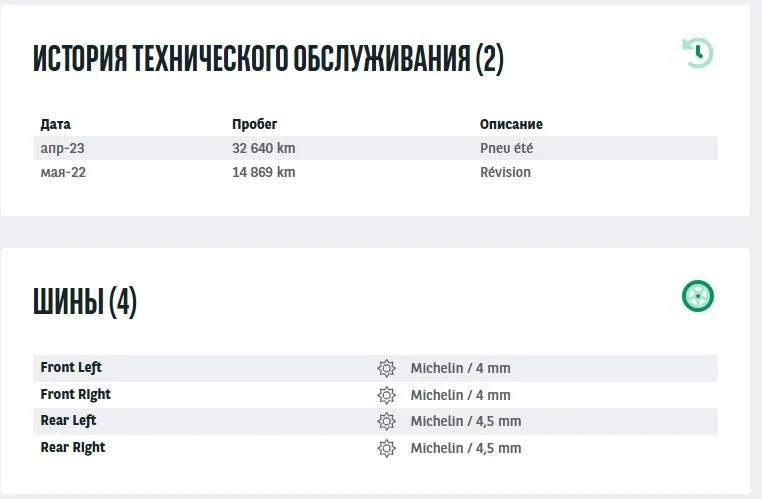Click the green tire wheel icon
The height and width of the screenshot is (499, 762).
point(697,296)
